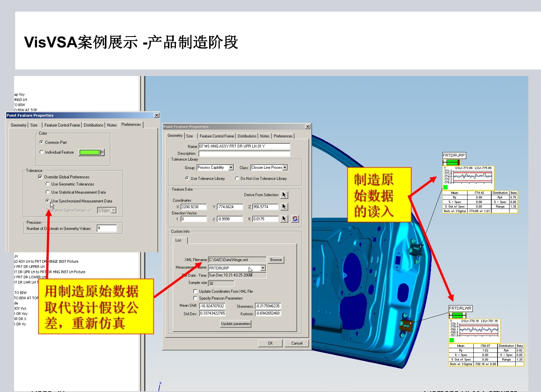Click the J direction vector field -0.9998
541x392 pixels.
pos(230,219)
